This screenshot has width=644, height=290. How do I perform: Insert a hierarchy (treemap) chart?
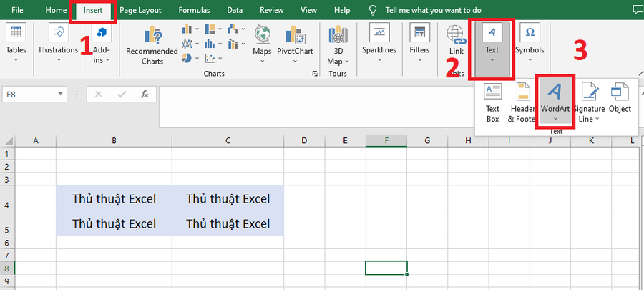[x=210, y=29]
